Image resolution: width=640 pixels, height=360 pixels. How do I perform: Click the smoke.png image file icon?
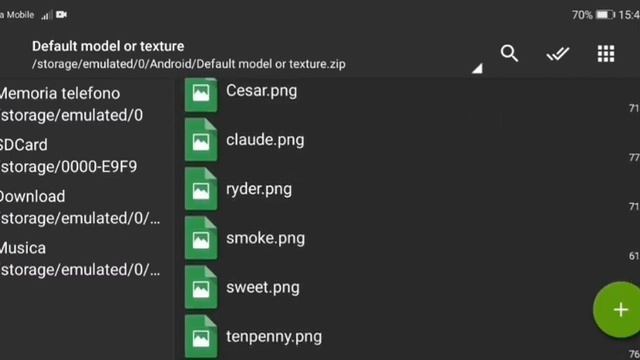pos(201,238)
